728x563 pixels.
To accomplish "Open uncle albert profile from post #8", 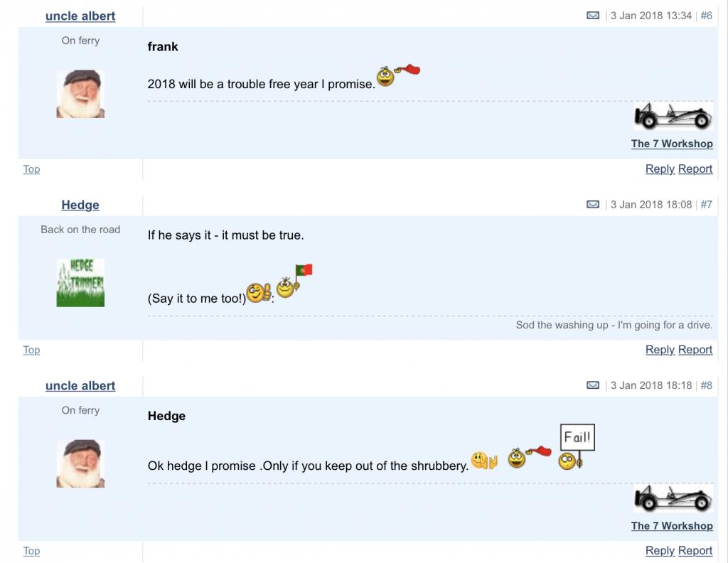I will tap(80, 385).
